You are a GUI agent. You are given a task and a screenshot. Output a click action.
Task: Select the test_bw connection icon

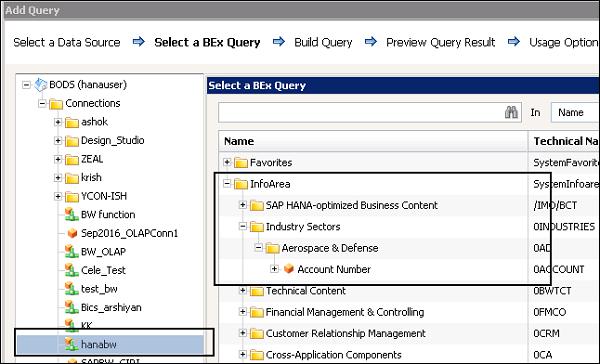click(x=71, y=289)
